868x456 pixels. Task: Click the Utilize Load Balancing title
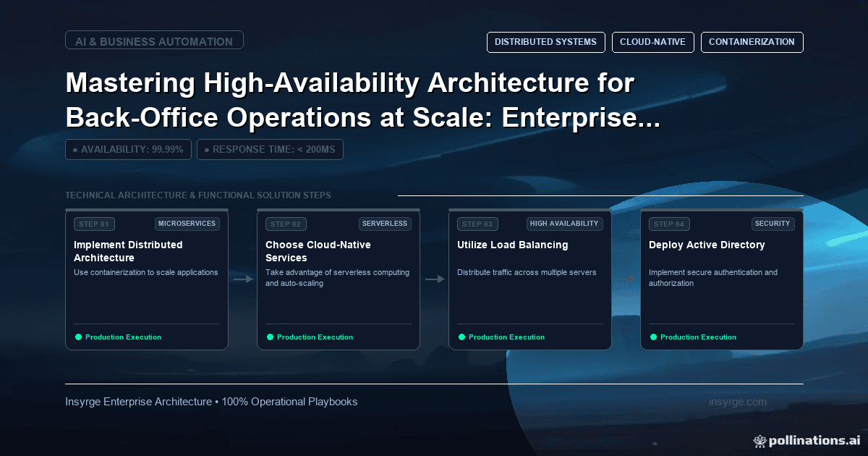(x=513, y=245)
